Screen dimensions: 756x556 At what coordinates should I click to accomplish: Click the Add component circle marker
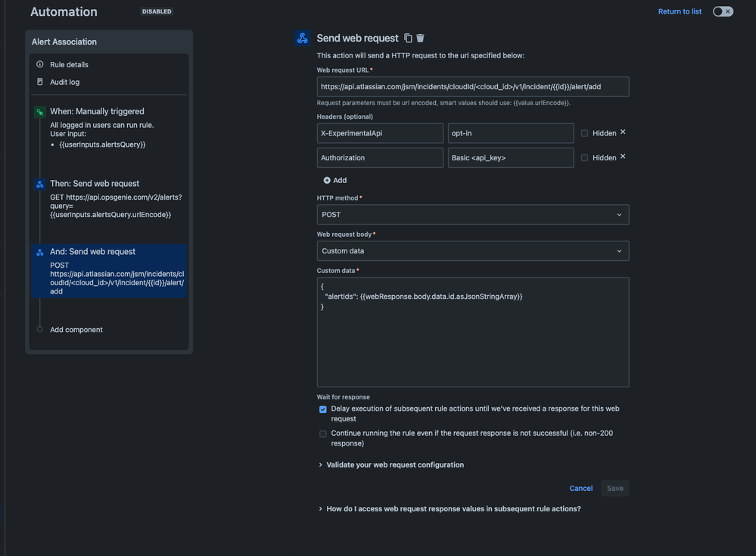click(x=40, y=329)
